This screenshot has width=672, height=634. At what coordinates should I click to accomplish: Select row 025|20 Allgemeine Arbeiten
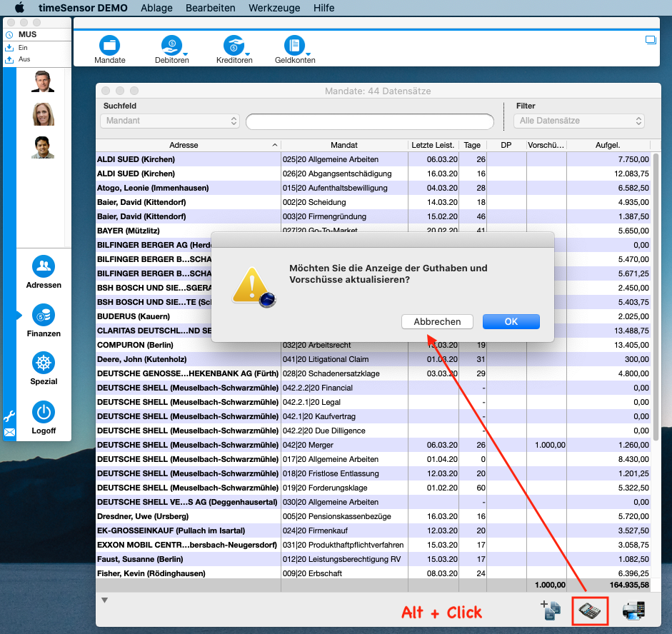pyautogui.click(x=373, y=159)
